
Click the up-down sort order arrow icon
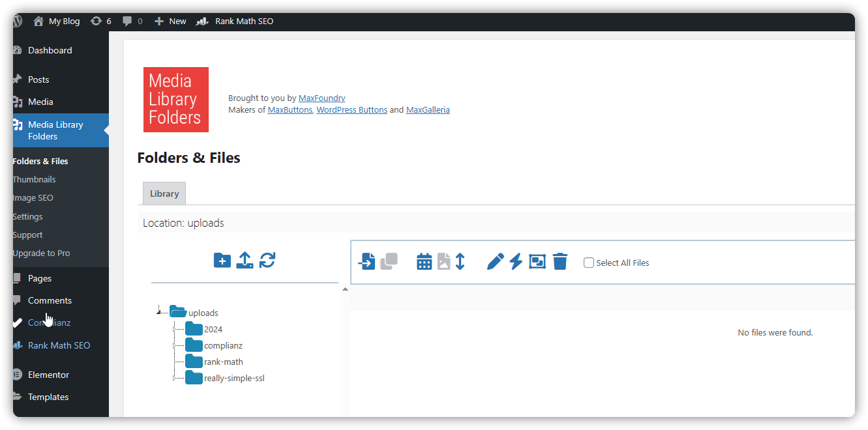point(460,262)
